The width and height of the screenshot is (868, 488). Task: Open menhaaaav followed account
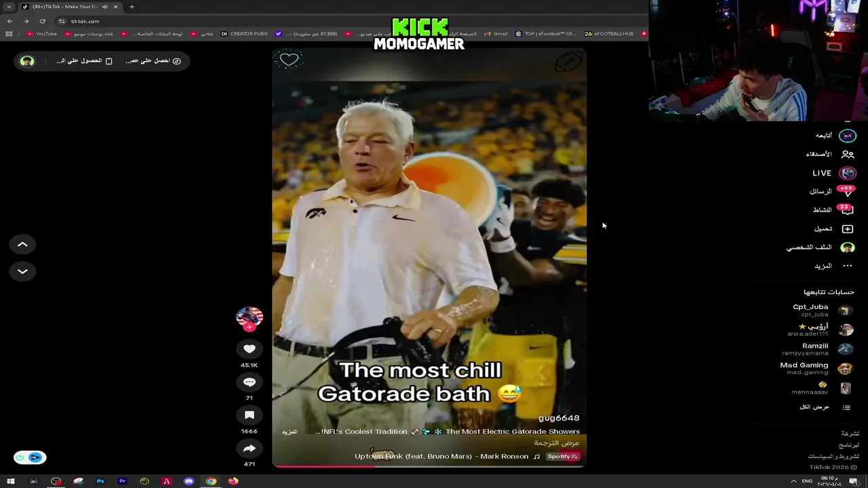(x=822, y=388)
